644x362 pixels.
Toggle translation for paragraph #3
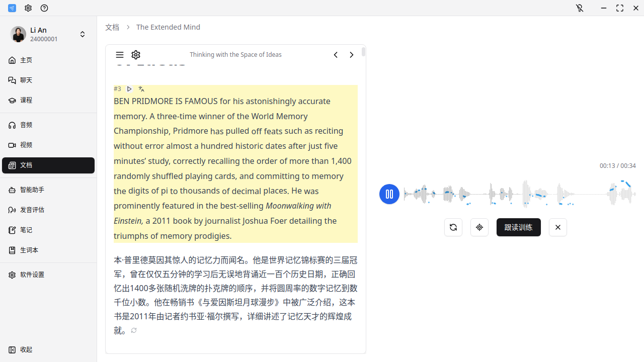(x=141, y=89)
